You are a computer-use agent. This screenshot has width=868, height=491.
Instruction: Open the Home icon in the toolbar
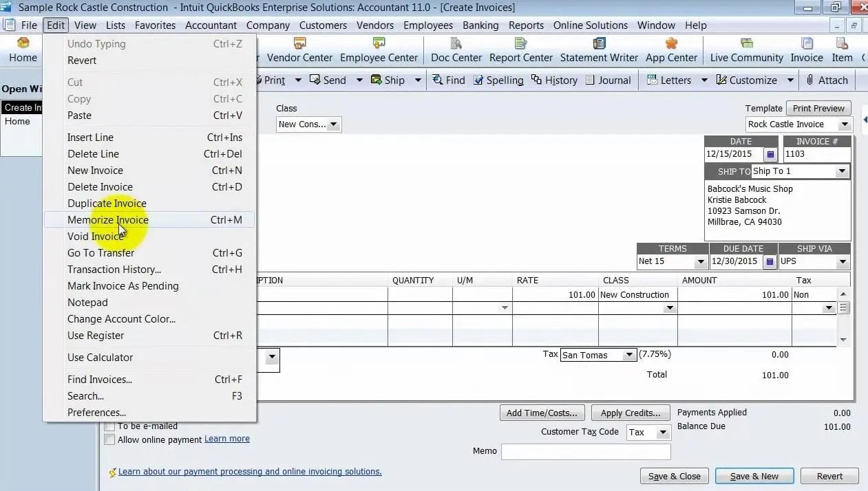pyautogui.click(x=23, y=51)
